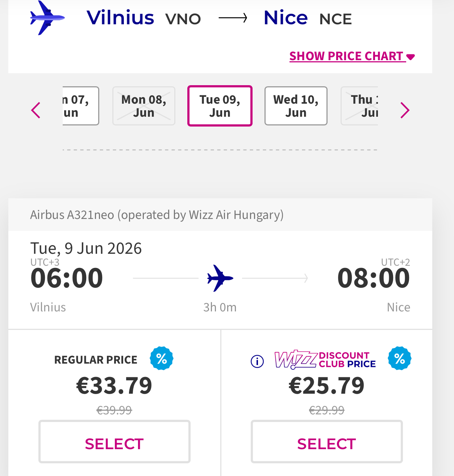Click the arrow between Vilnius and Nice

(x=233, y=18)
